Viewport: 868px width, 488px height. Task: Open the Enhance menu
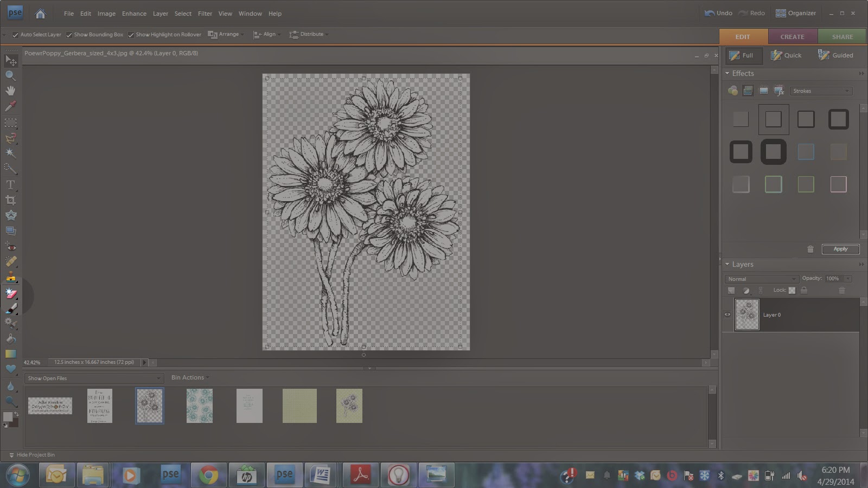[x=134, y=14]
